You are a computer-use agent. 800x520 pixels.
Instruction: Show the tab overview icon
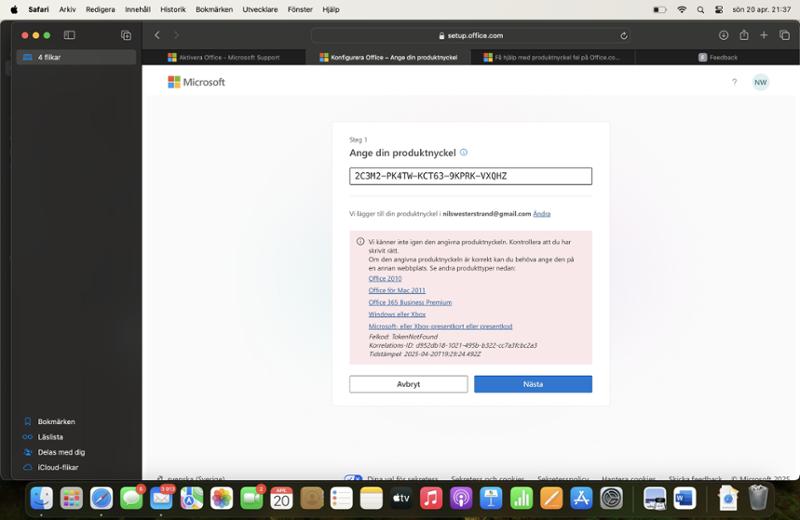click(x=784, y=35)
